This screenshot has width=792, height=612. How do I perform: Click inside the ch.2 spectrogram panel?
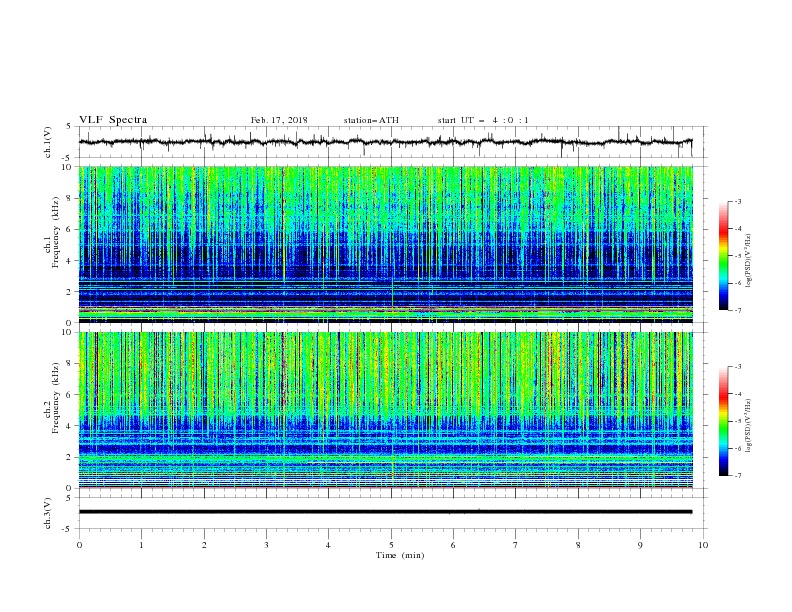pos(386,410)
